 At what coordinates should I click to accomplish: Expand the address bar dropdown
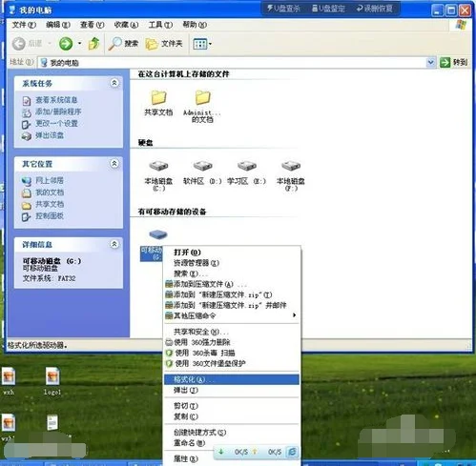click(x=430, y=62)
